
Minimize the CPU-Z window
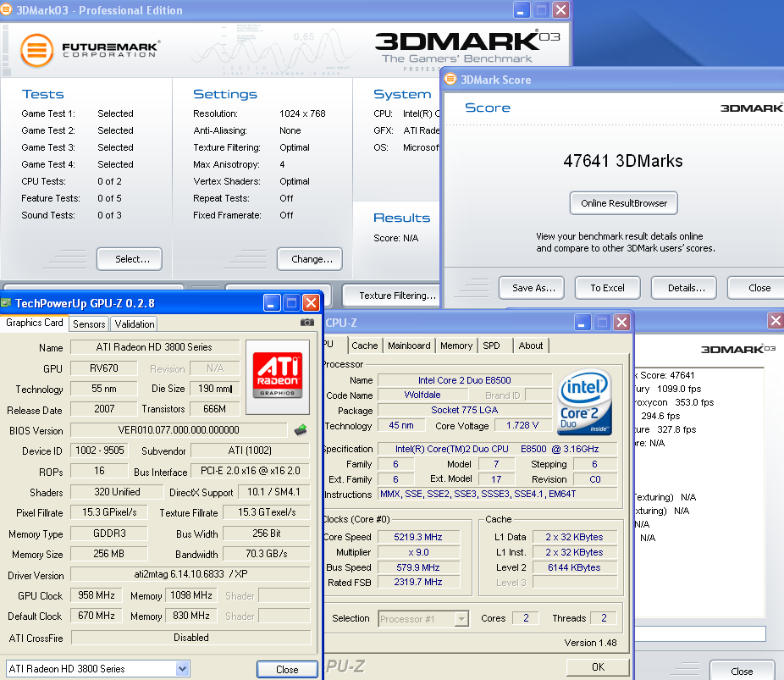coord(582,323)
